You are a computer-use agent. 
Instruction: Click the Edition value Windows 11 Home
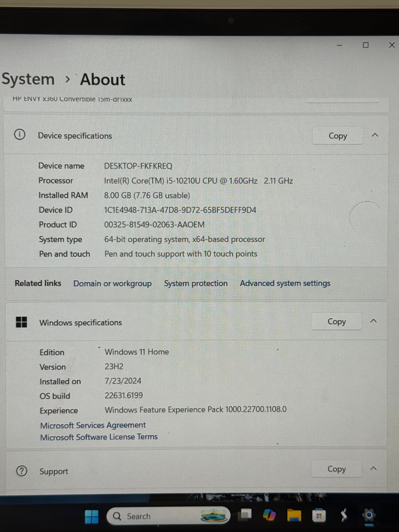coord(137,352)
